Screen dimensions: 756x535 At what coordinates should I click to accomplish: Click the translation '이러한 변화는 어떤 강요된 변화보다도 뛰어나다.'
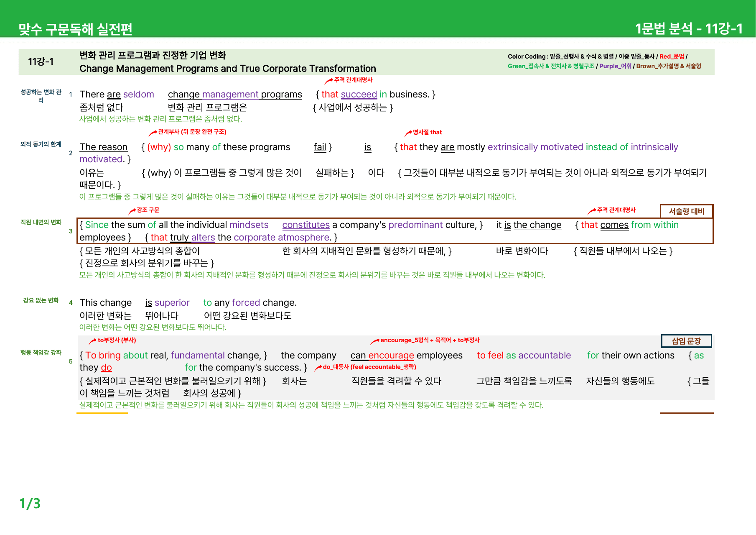(153, 327)
